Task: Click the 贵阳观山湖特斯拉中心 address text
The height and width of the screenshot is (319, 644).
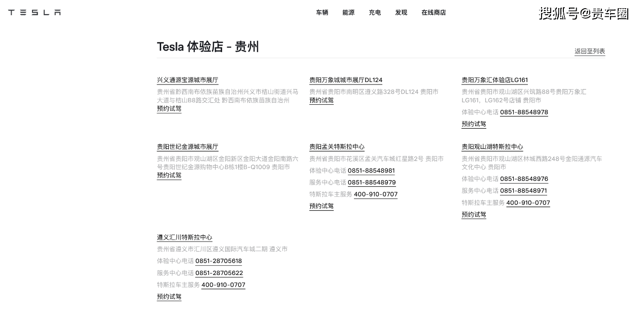Action: coord(532,163)
